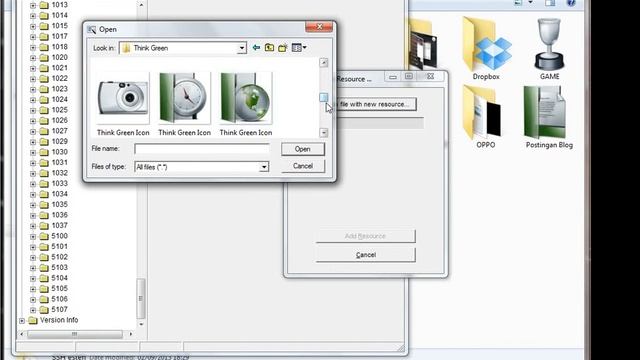The height and width of the screenshot is (360, 640).
Task: Select tree item 5104
Action: (60, 278)
